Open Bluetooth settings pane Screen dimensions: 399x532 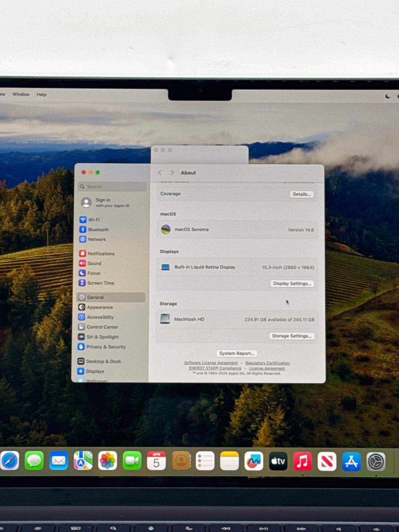[98, 230]
